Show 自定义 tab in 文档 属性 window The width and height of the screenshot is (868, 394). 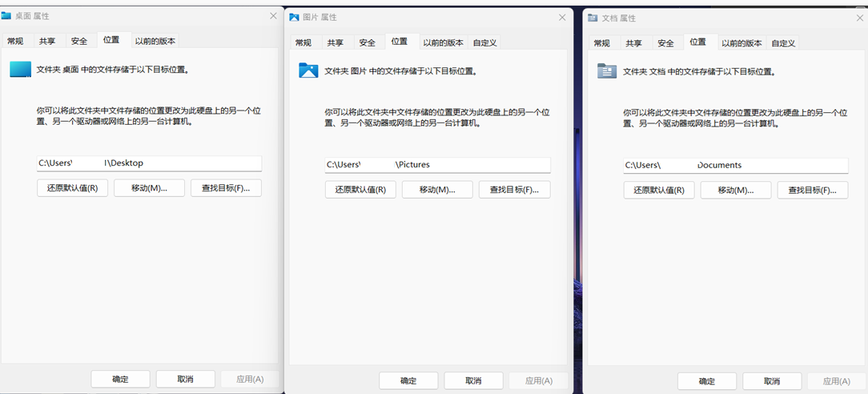pos(783,43)
